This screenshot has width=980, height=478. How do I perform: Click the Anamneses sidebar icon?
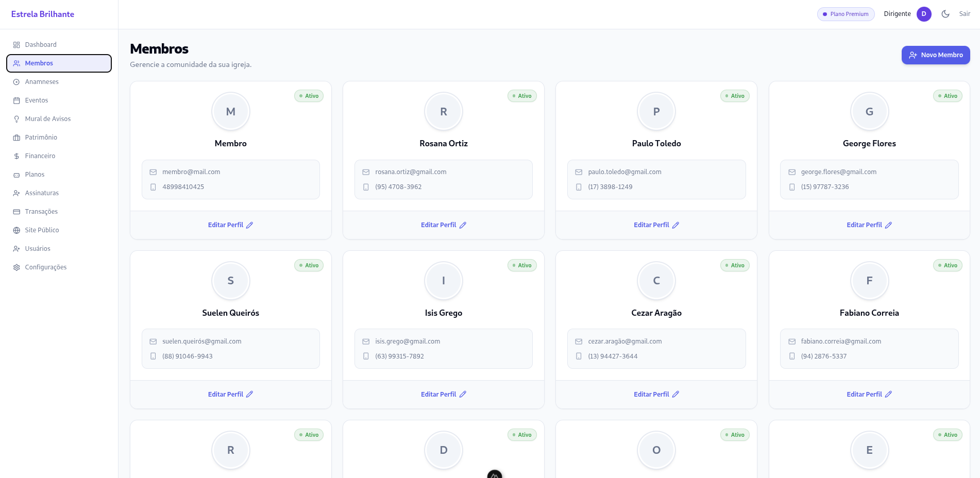point(16,82)
